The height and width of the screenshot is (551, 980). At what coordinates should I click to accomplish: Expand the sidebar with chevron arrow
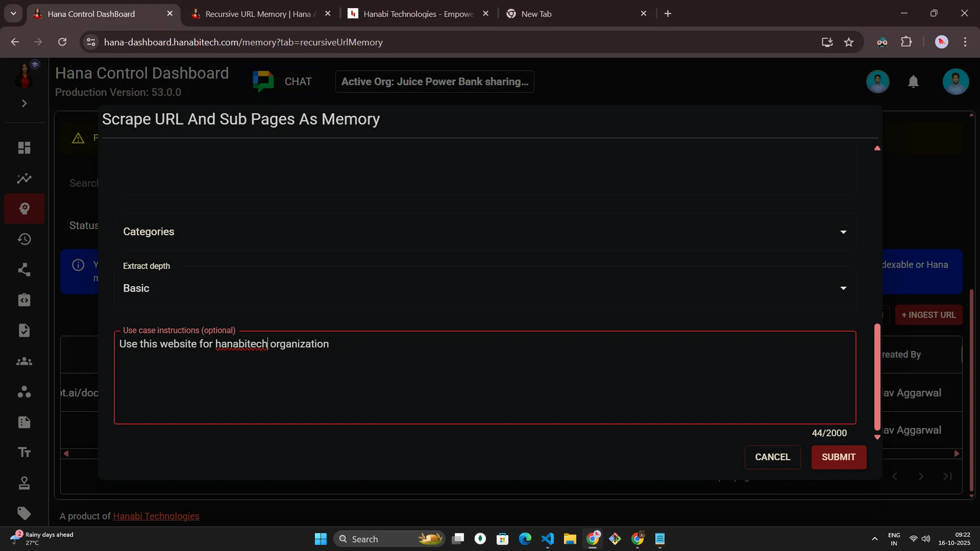tap(24, 104)
